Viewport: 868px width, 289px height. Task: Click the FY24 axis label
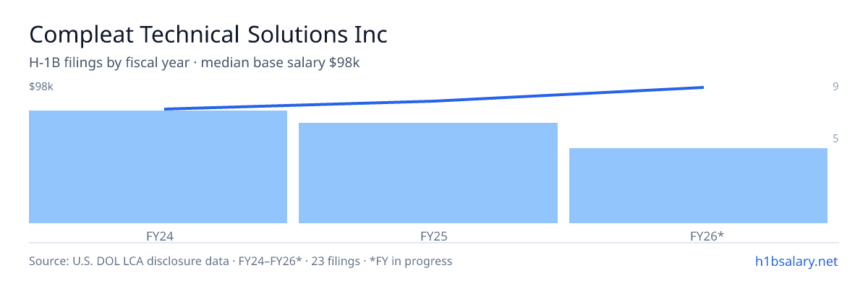point(158,236)
